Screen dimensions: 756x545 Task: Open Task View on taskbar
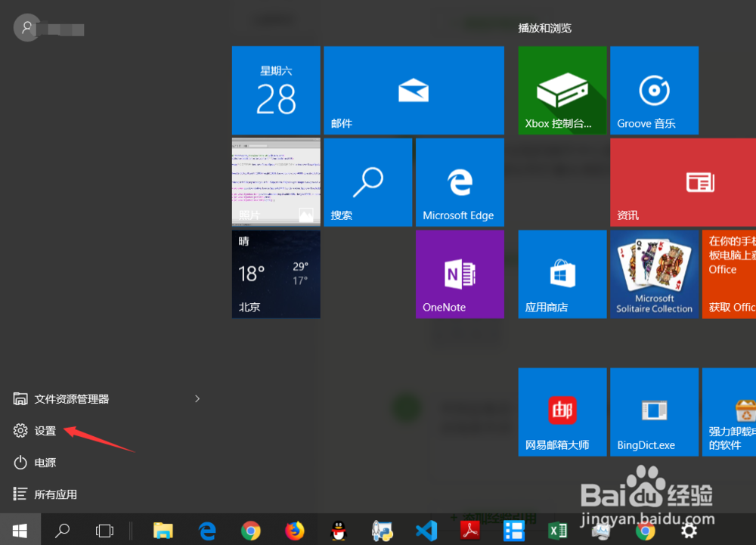[104, 531]
